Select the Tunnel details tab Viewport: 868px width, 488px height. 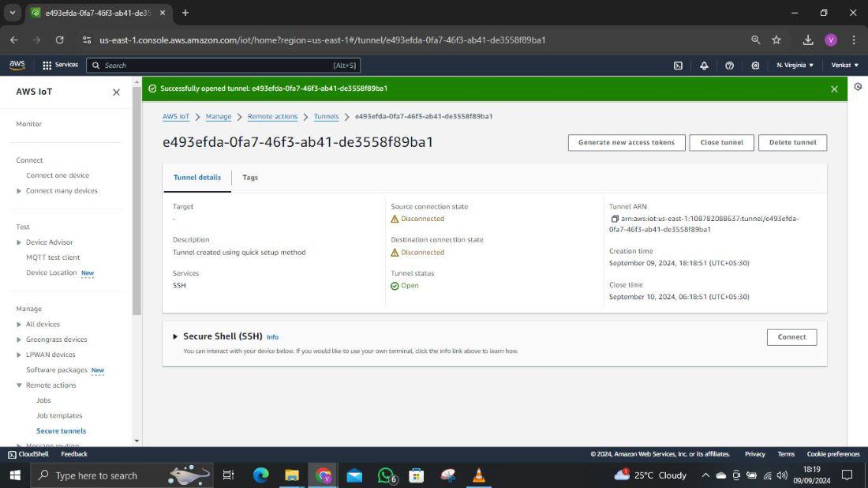(197, 178)
